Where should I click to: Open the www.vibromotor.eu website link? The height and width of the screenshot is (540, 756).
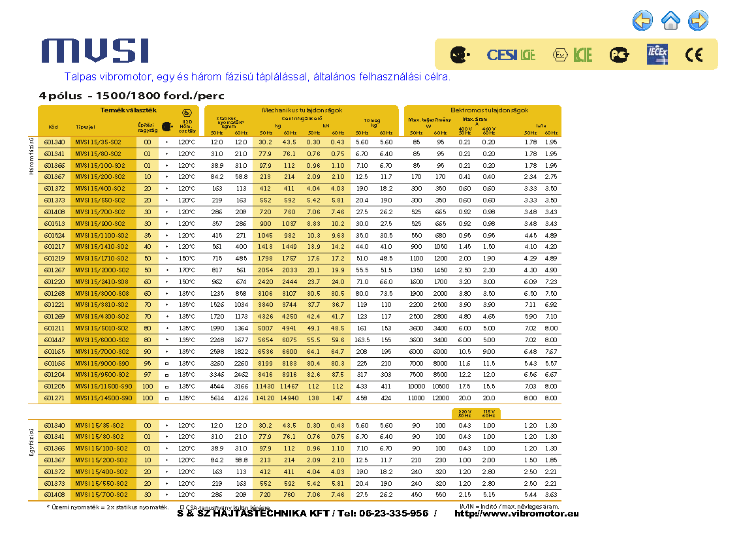(x=516, y=513)
